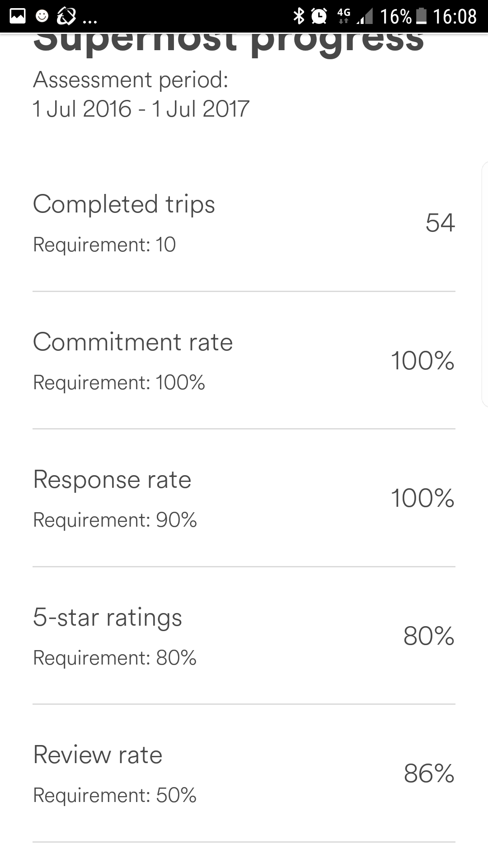Tap the smiley face notification icon
488x868 pixels.
coord(42,16)
